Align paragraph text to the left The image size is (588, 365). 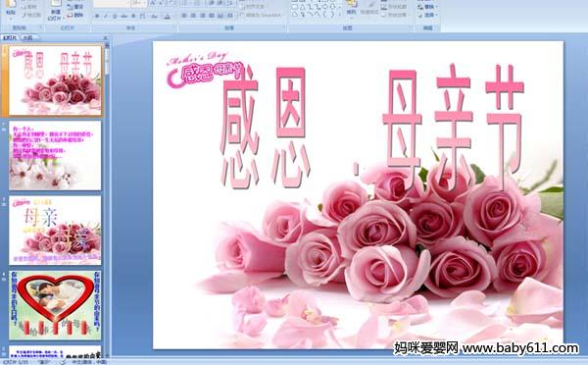(184, 16)
